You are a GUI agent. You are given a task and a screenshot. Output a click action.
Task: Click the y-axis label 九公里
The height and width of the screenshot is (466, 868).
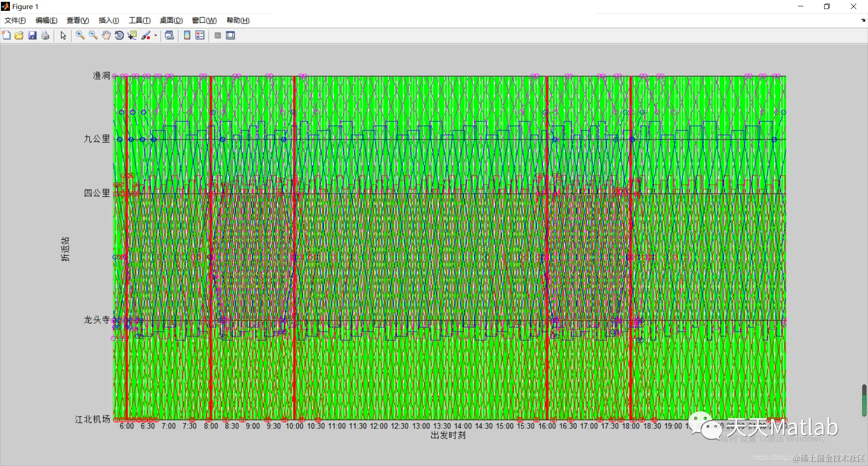tap(97, 139)
